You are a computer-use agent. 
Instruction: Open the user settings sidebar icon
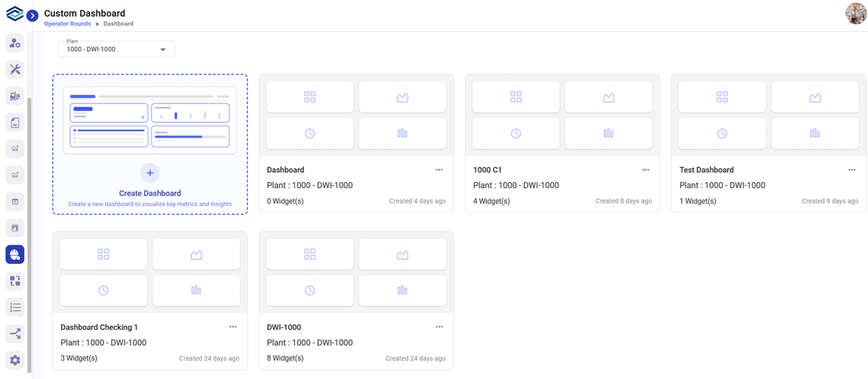(15, 43)
